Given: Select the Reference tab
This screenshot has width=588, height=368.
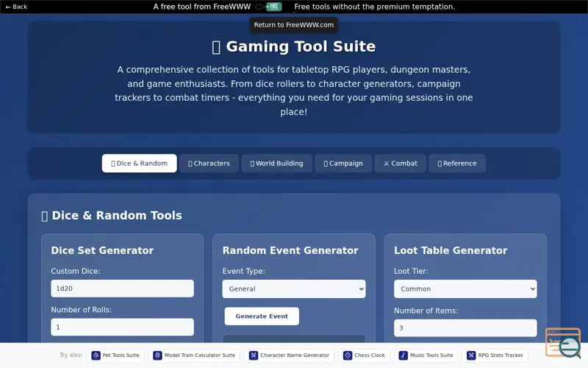Looking at the screenshot, I should click(x=457, y=163).
